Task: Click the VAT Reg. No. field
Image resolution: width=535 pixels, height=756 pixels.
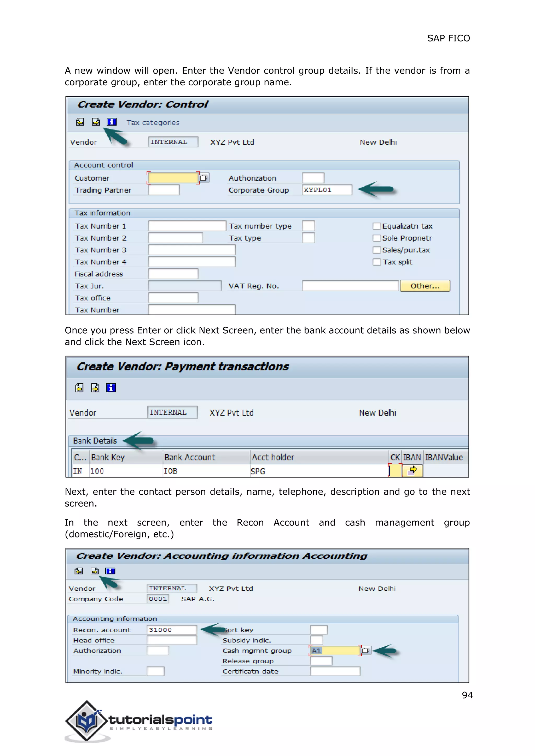Action: click(x=351, y=286)
